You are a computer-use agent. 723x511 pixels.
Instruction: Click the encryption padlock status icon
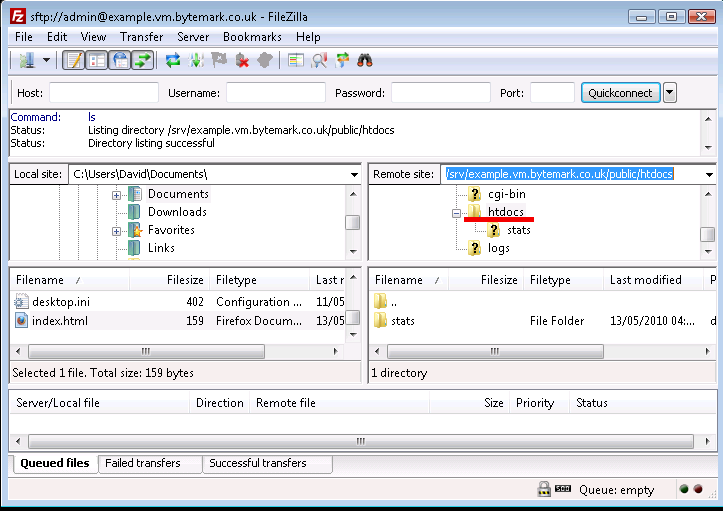pos(544,489)
